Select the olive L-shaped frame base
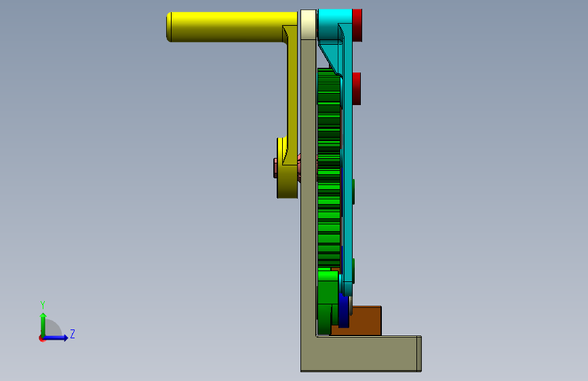Image resolution: width=588 pixels, height=381 pixels. (x=361, y=354)
